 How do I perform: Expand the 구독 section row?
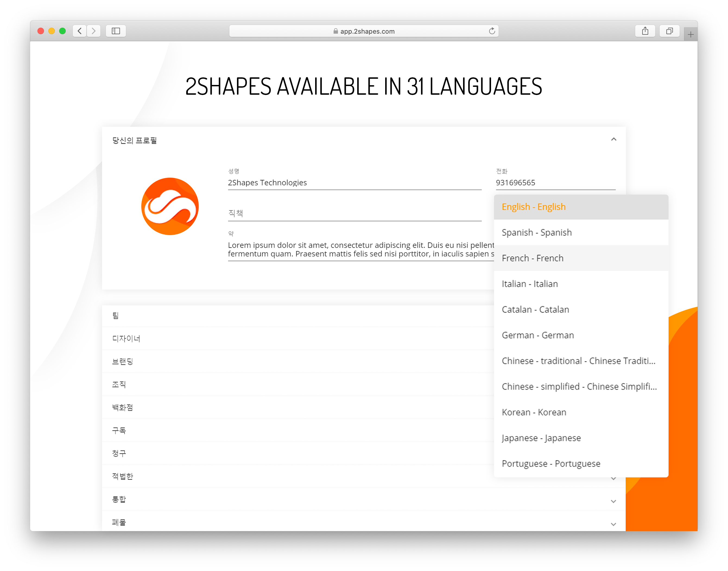298,431
